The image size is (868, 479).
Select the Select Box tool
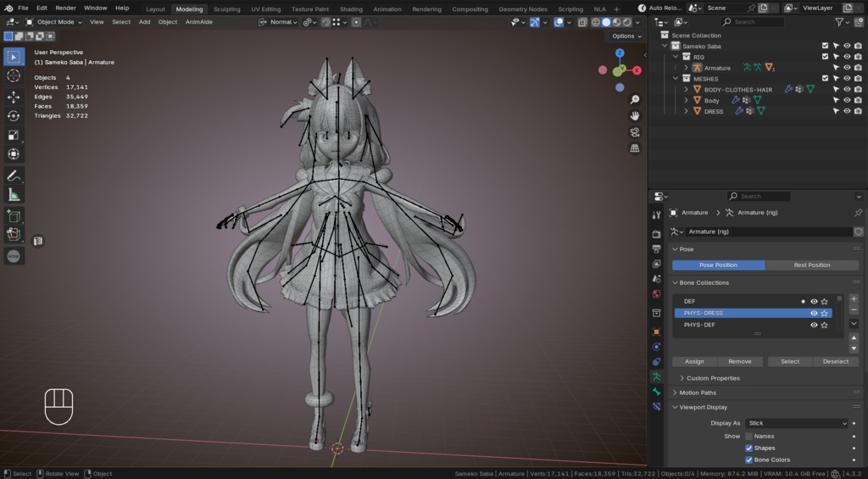click(14, 57)
